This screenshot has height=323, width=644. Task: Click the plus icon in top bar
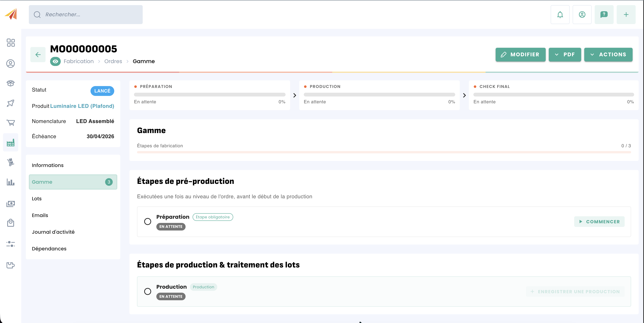coord(626,14)
